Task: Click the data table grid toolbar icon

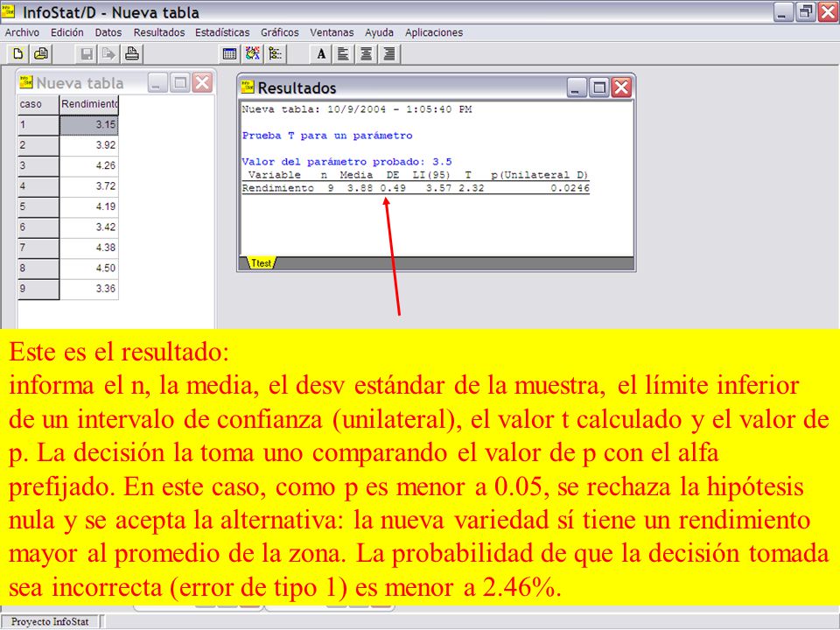Action: point(230,53)
